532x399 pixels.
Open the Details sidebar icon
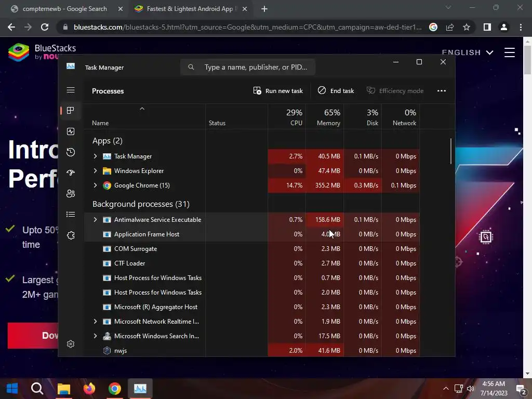(x=71, y=214)
